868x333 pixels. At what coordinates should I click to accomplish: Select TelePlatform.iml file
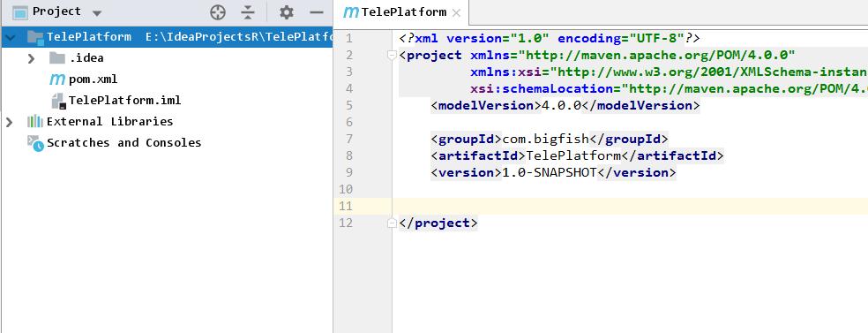[x=166, y=101]
